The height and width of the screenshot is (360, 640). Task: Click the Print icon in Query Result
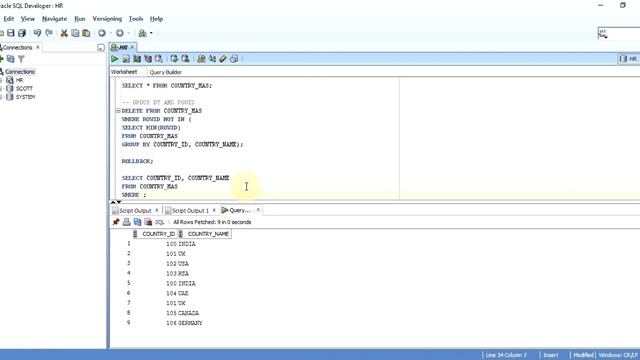point(127,222)
